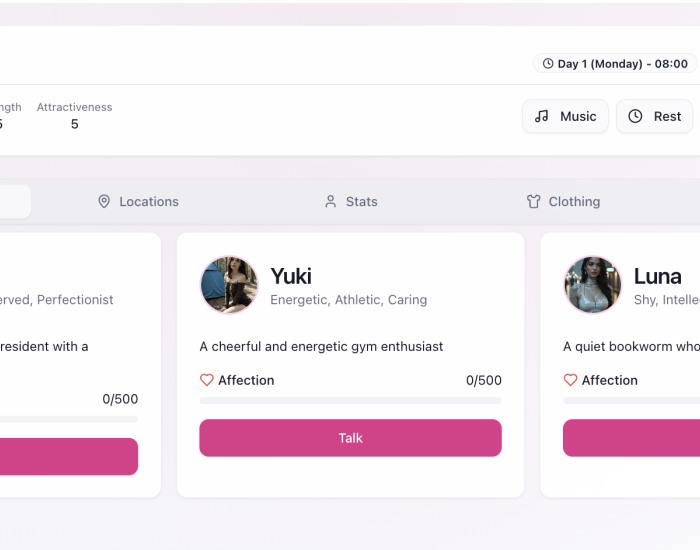Click the heart icon on Luna's card

pyautogui.click(x=571, y=380)
